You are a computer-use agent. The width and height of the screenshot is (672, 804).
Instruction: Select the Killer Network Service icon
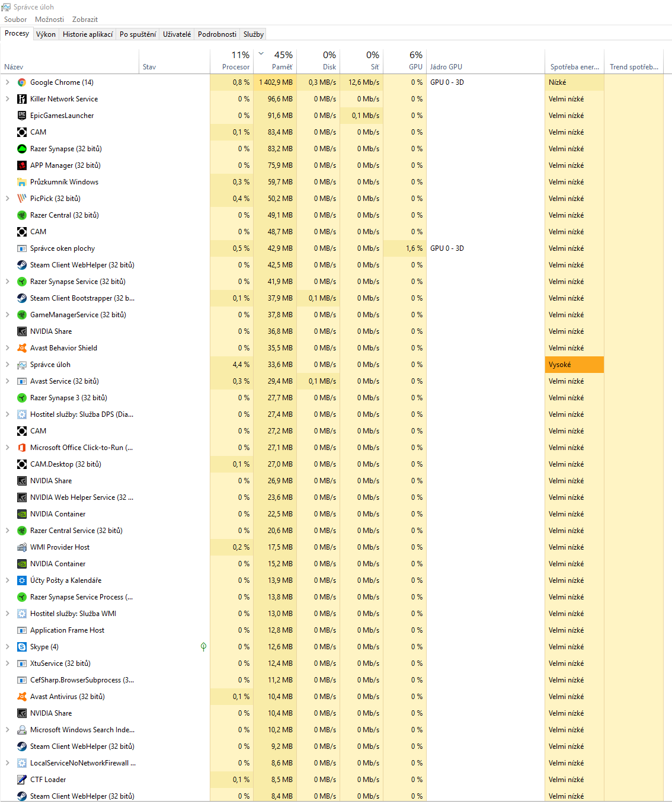pos(22,99)
